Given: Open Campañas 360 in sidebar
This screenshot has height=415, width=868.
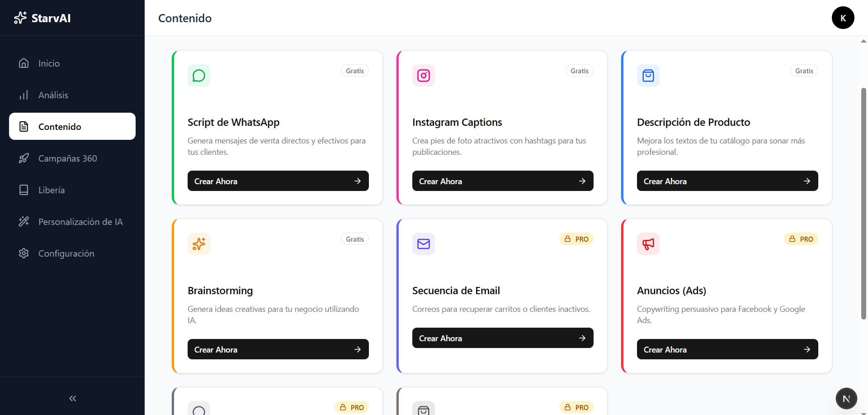Looking at the screenshot, I should 67,158.
